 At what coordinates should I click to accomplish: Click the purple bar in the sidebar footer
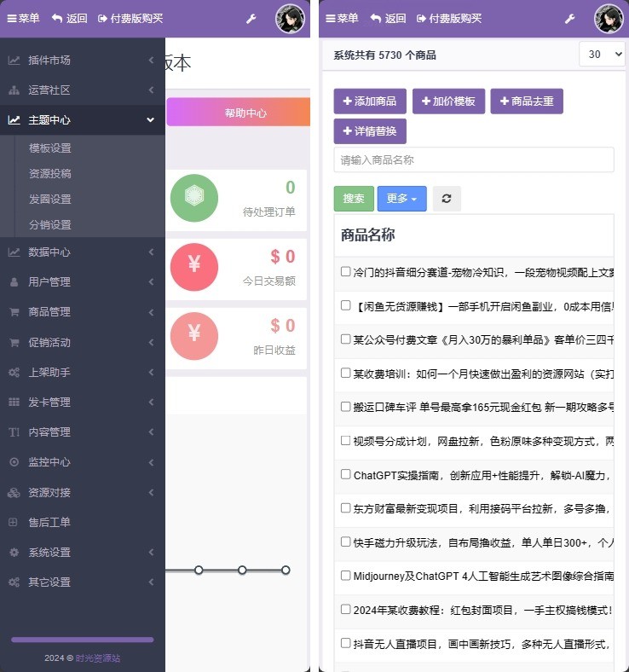[82, 640]
